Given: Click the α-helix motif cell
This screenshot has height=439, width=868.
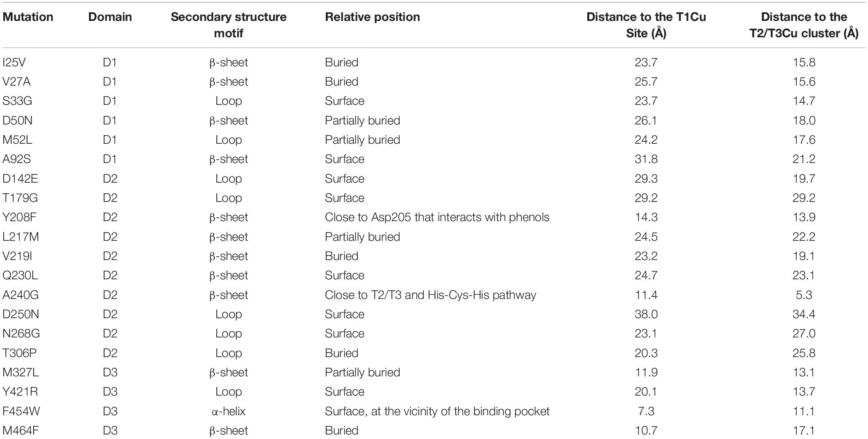Looking at the screenshot, I should [x=229, y=411].
